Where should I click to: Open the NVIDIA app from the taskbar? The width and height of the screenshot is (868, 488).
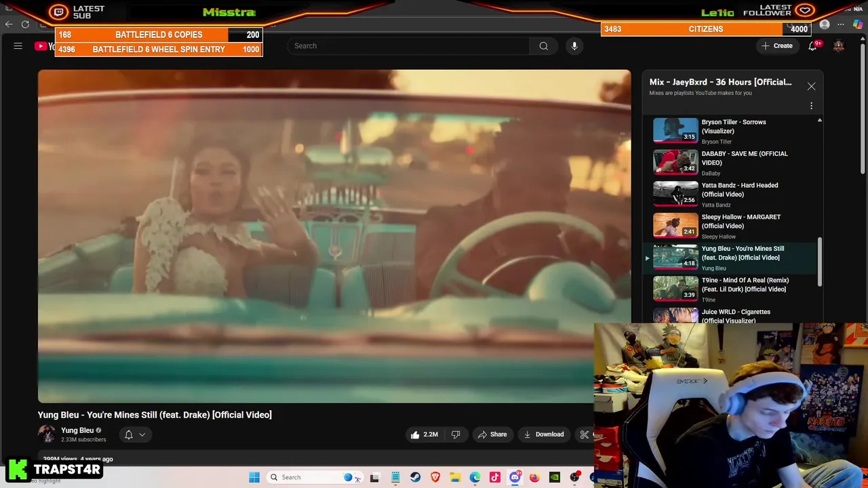coord(555,477)
